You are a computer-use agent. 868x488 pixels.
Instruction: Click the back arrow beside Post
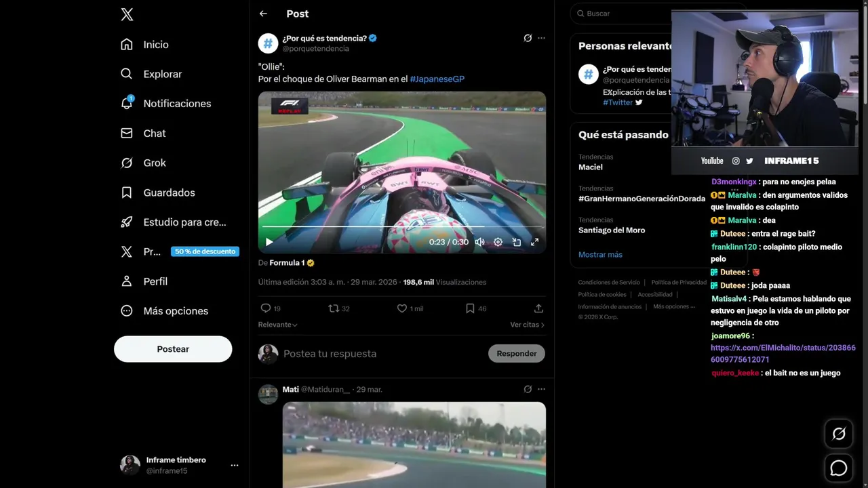click(x=263, y=14)
